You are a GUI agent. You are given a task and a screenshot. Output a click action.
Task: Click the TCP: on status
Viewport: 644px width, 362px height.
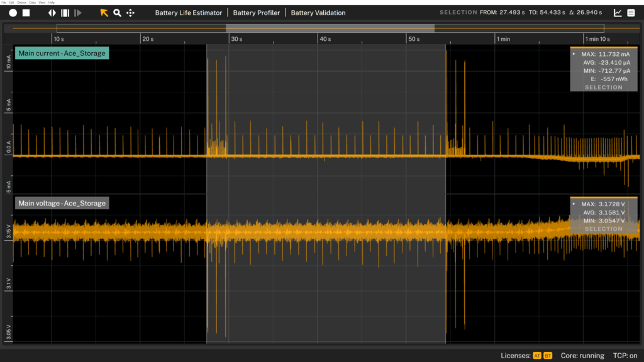pyautogui.click(x=625, y=356)
